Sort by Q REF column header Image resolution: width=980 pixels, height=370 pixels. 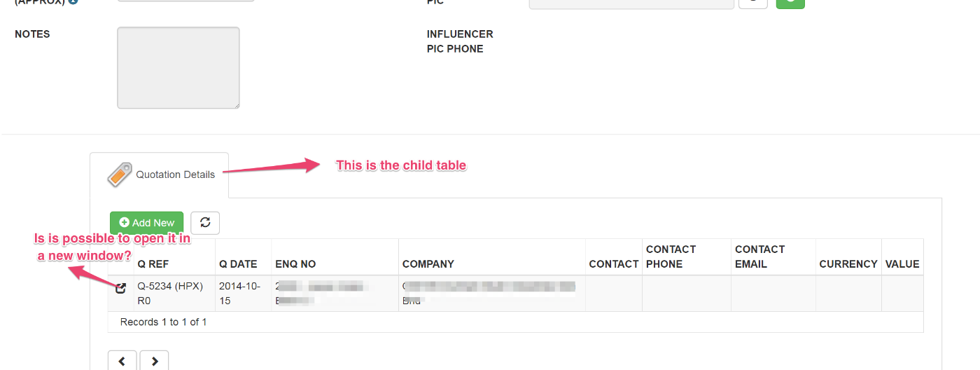coord(153,264)
